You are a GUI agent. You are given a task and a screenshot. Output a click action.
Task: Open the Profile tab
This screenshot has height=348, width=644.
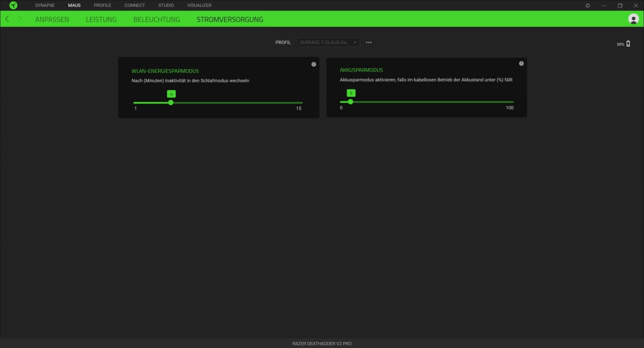103,5
